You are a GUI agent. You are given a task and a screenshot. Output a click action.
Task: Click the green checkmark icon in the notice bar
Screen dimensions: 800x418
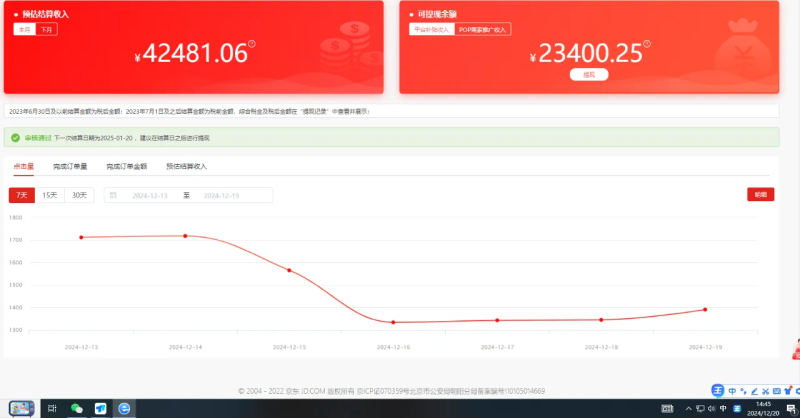[15, 138]
